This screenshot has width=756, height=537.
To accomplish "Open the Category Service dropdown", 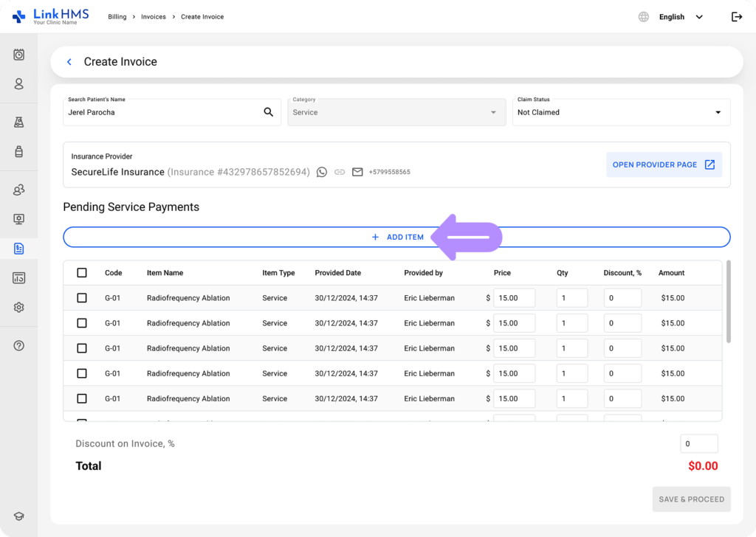I will pos(396,112).
